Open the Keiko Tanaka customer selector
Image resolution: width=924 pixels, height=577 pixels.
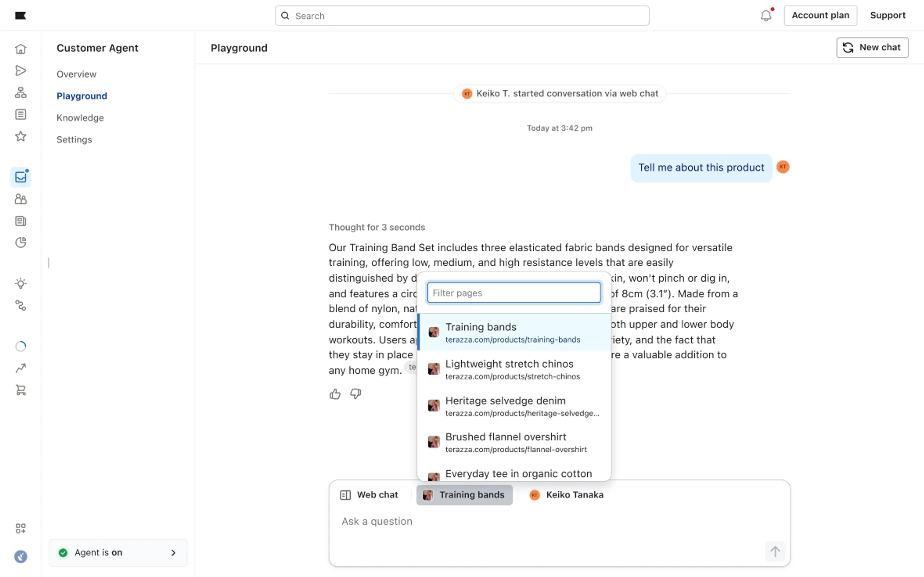coord(567,495)
